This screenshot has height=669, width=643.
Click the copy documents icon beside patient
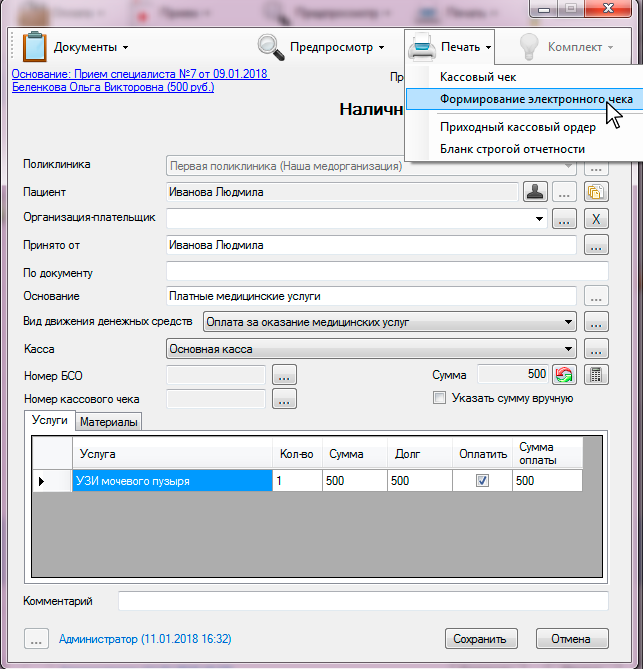point(596,192)
